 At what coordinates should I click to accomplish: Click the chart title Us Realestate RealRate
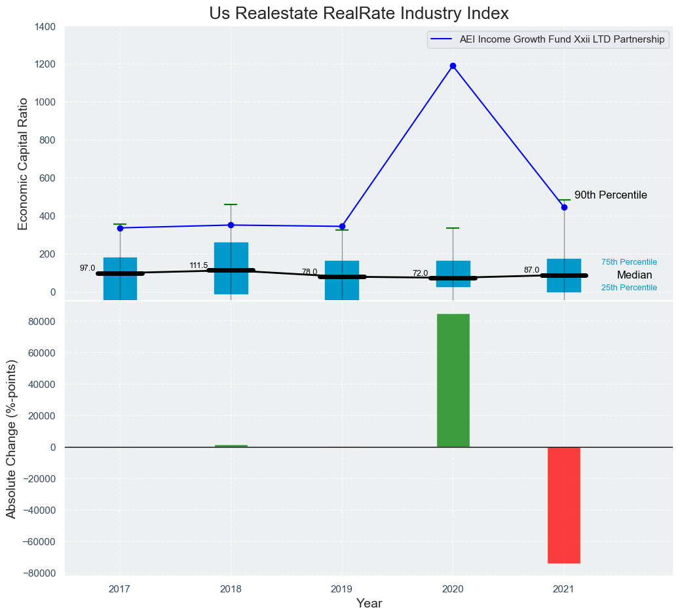pyautogui.click(x=359, y=13)
